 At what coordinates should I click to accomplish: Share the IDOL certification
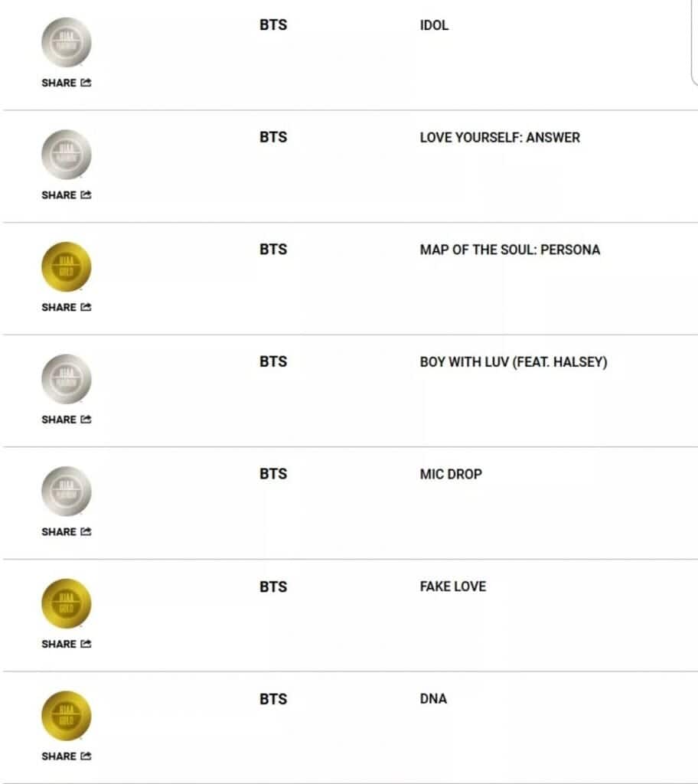(x=67, y=83)
